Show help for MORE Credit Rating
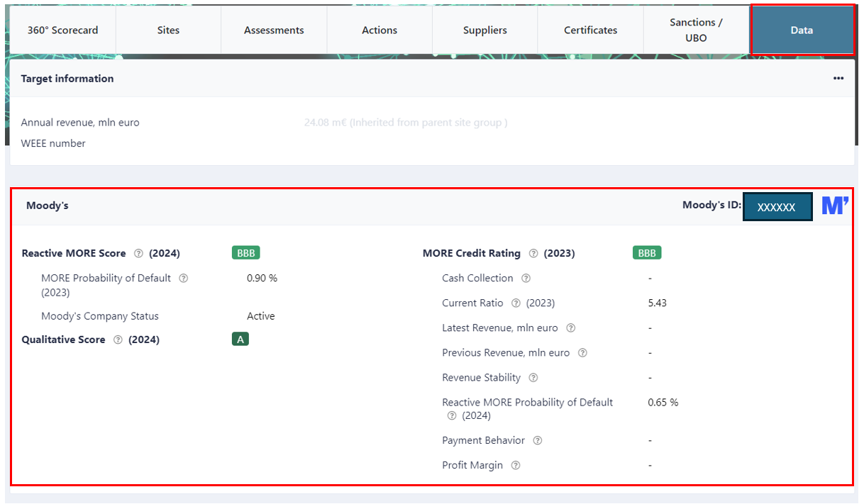The image size is (864, 504). tap(533, 253)
